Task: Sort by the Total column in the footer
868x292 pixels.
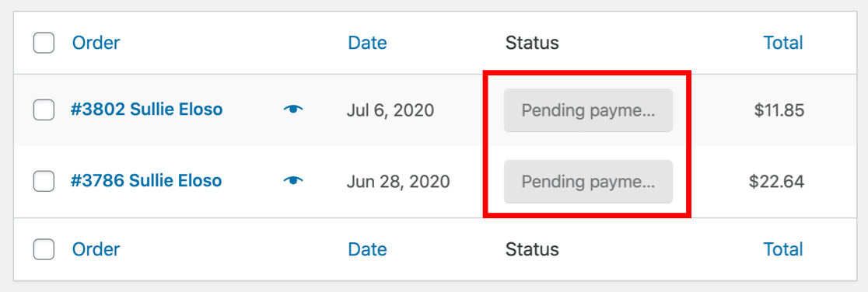Action: [783, 249]
